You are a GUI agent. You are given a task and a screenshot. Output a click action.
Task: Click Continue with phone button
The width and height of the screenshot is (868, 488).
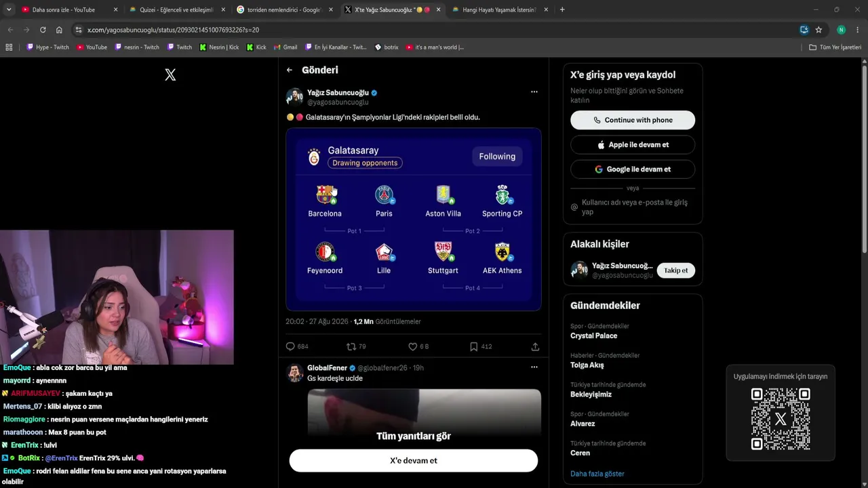(633, 120)
